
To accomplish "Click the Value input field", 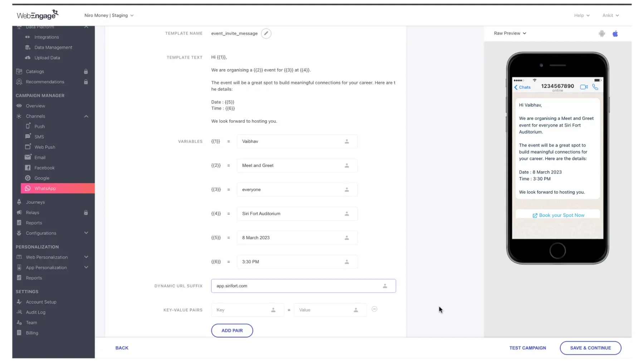I will coord(330,310).
